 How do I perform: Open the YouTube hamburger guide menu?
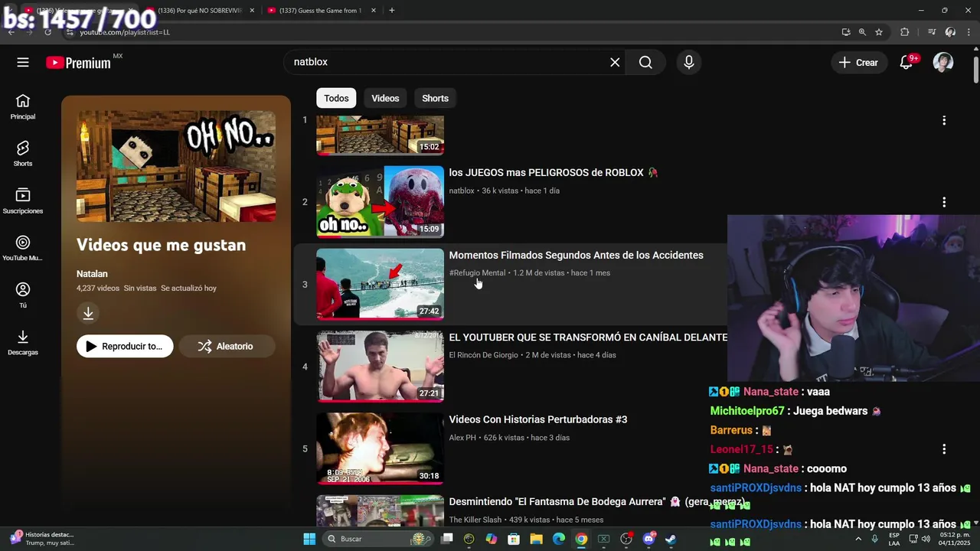coord(23,62)
